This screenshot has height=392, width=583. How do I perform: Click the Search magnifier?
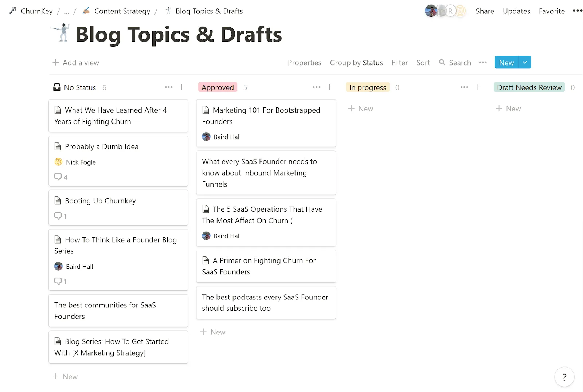click(x=442, y=62)
